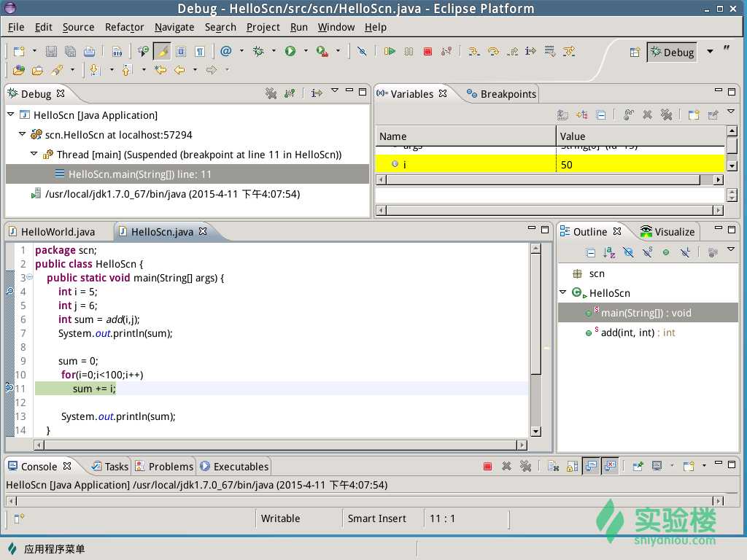Click Step Into in the toolbar

[x=474, y=52]
